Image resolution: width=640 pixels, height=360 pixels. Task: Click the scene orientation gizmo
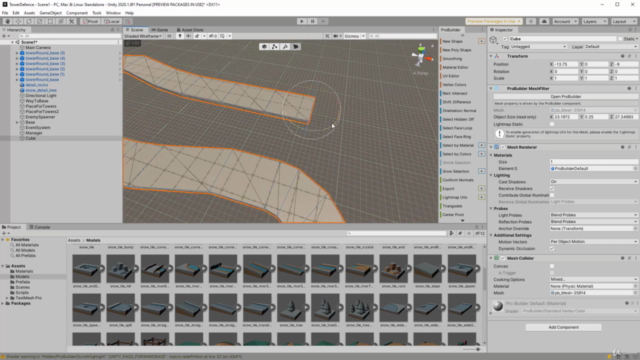(x=421, y=56)
